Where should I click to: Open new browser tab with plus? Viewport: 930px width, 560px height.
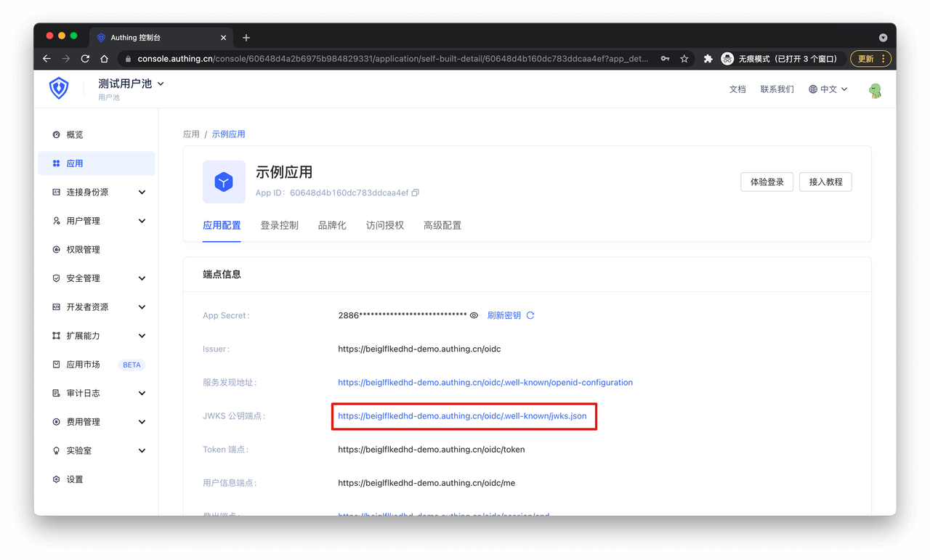tap(246, 38)
